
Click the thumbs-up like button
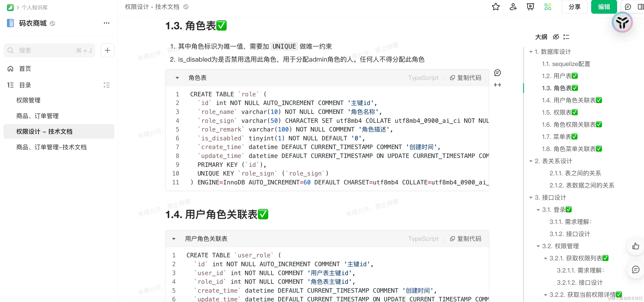coord(635,246)
